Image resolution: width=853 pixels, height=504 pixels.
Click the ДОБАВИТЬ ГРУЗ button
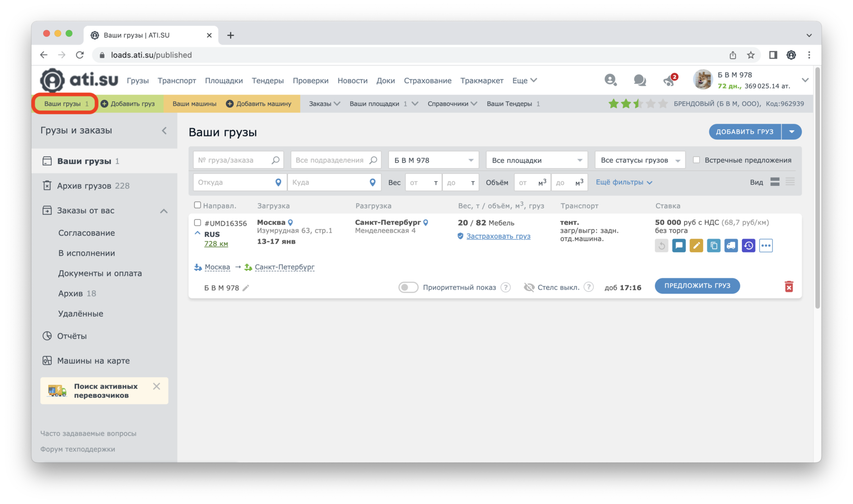pyautogui.click(x=745, y=131)
